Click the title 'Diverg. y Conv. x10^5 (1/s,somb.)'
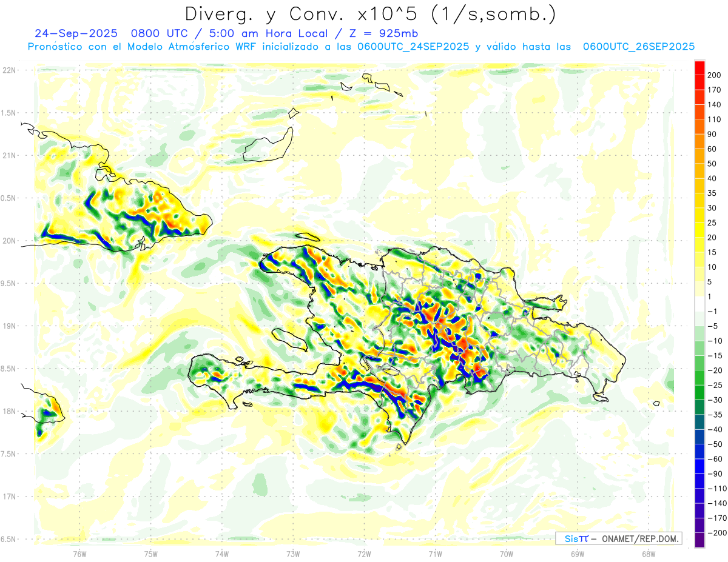Viewport: 728px width, 562px height. [370, 14]
